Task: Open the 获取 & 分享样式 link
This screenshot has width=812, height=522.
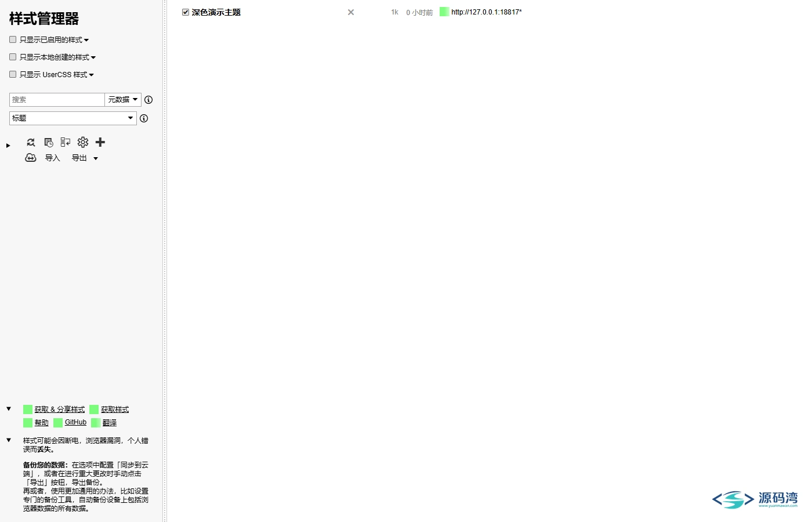Action: [x=59, y=409]
